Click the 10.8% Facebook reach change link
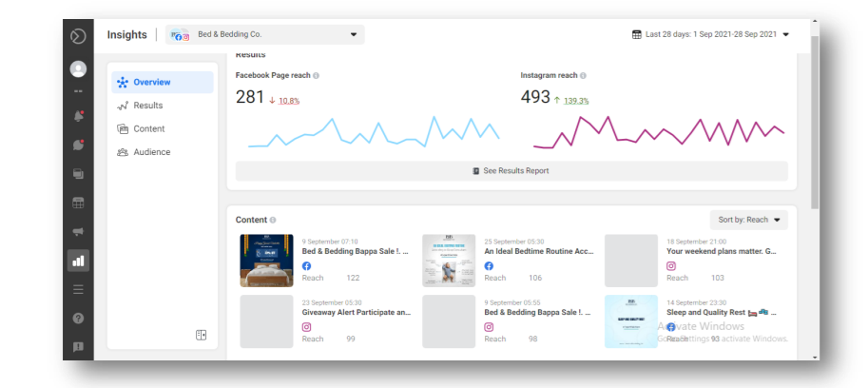 point(289,101)
